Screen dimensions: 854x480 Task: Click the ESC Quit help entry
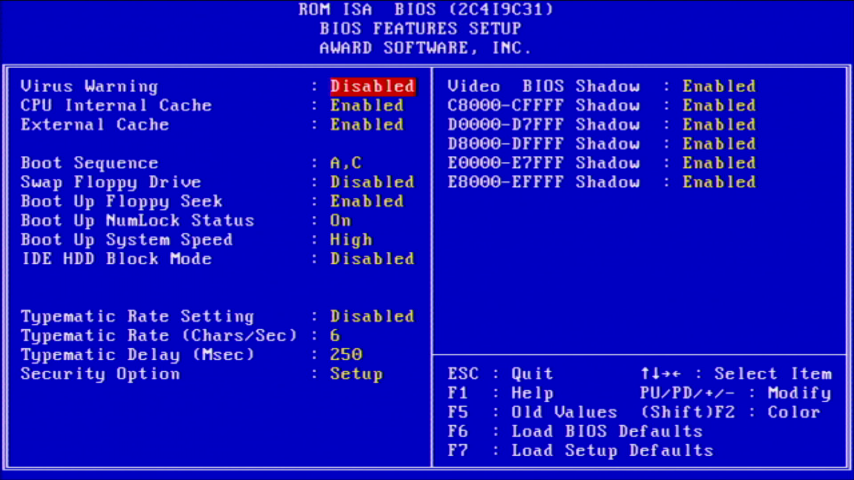click(x=500, y=374)
